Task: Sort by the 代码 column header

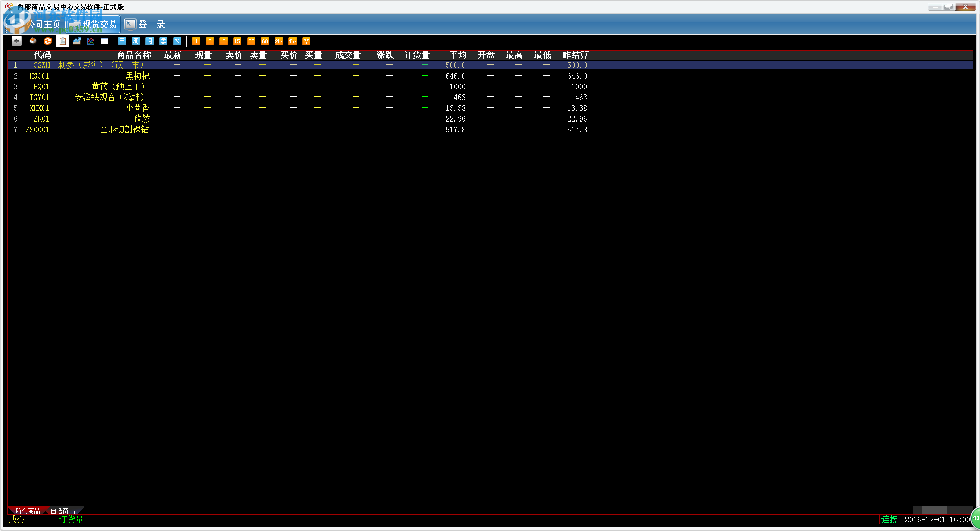Action: pyautogui.click(x=42, y=55)
